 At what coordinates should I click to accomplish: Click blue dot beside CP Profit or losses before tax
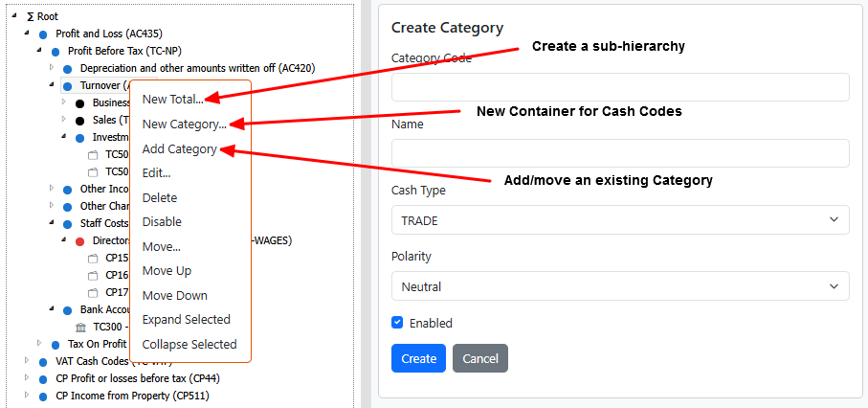[x=43, y=379]
